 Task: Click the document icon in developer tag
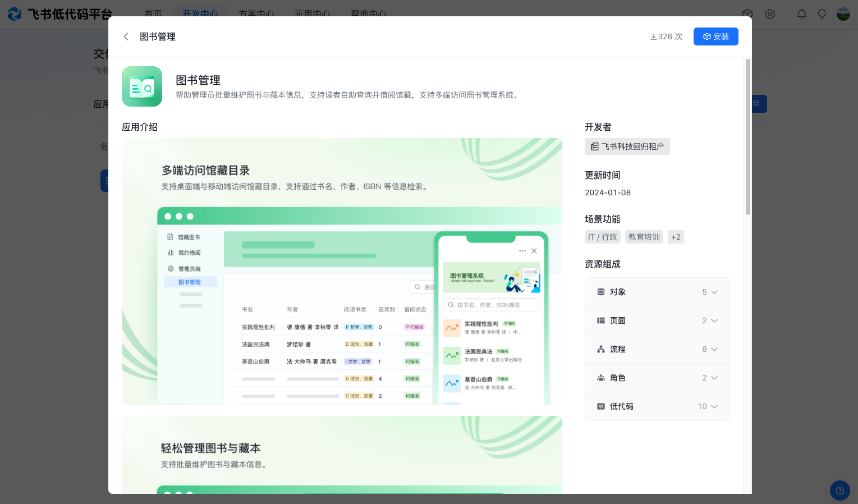595,146
